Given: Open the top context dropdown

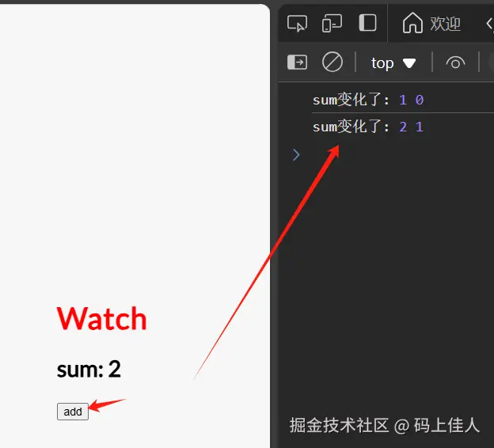Looking at the screenshot, I should [x=393, y=63].
